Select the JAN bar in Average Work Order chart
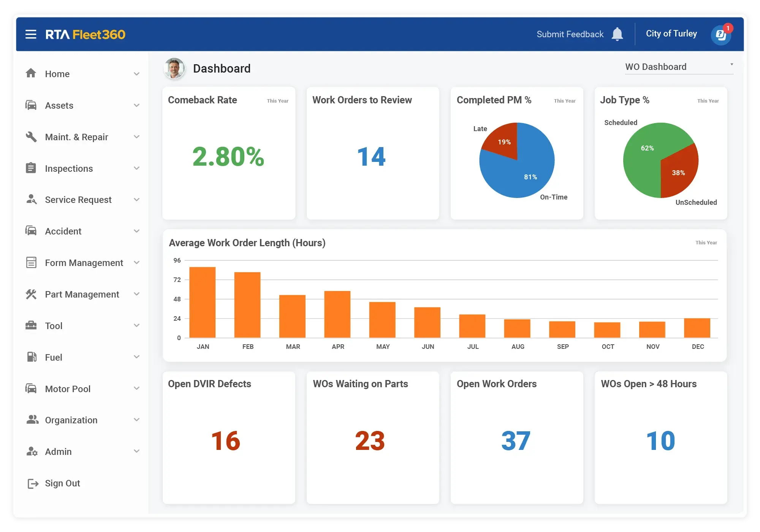The image size is (760, 532). tap(203, 302)
